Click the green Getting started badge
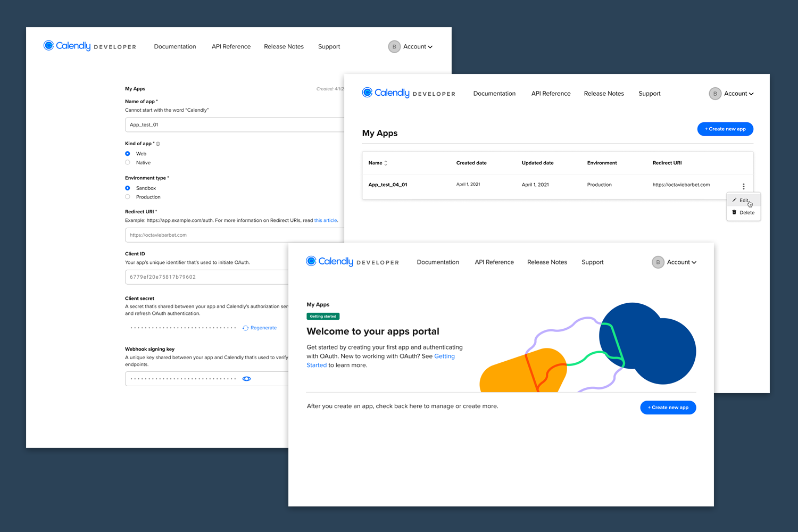This screenshot has height=532, width=798. pos(323,317)
